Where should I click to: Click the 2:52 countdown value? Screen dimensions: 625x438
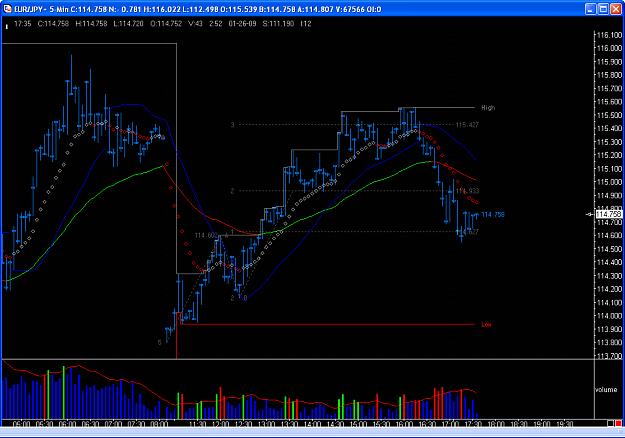tap(216, 24)
